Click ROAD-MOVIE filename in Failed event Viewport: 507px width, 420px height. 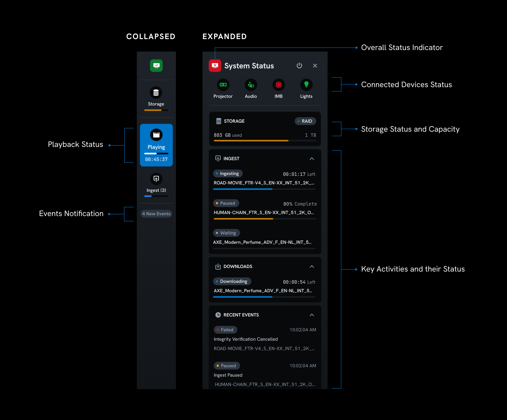tap(264, 349)
